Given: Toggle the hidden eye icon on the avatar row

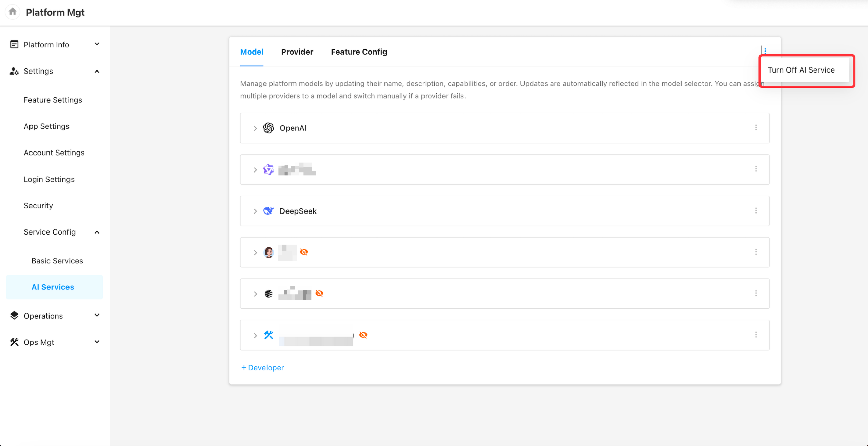Looking at the screenshot, I should [304, 252].
